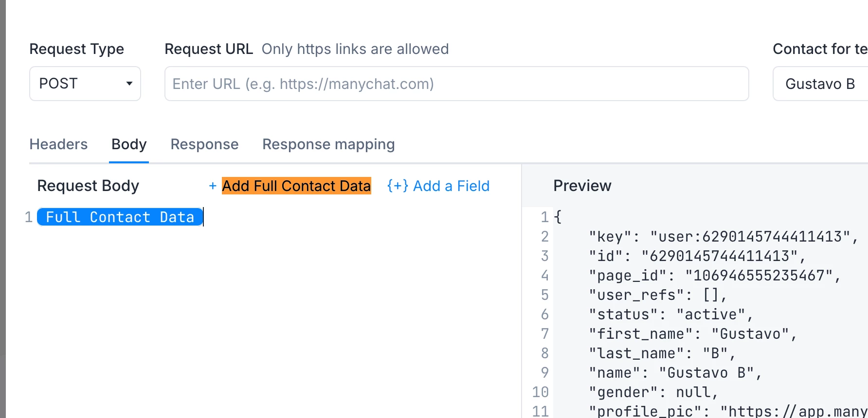Click the caret arrow beside POST
Image resolution: width=868 pixels, height=418 pixels.
pyautogui.click(x=129, y=84)
